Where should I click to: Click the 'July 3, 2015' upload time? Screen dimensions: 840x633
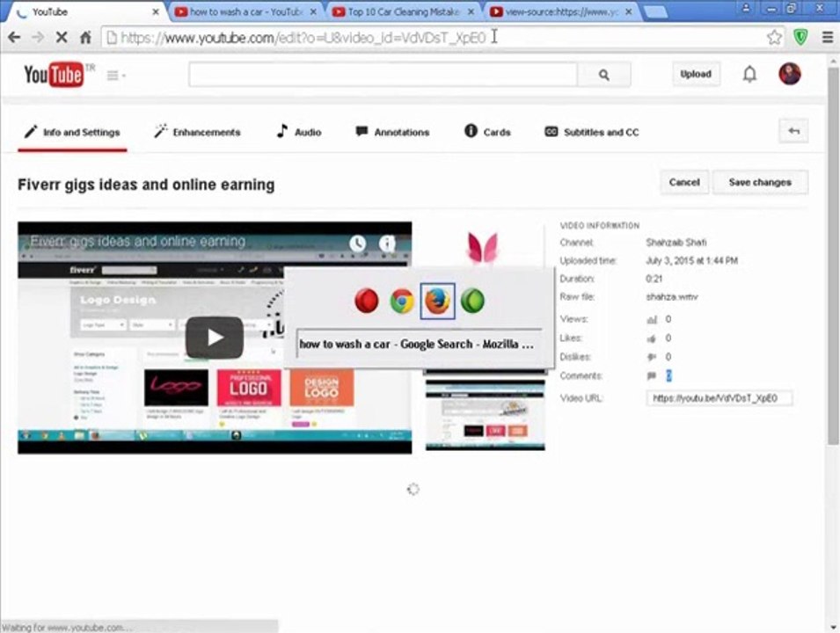point(691,261)
